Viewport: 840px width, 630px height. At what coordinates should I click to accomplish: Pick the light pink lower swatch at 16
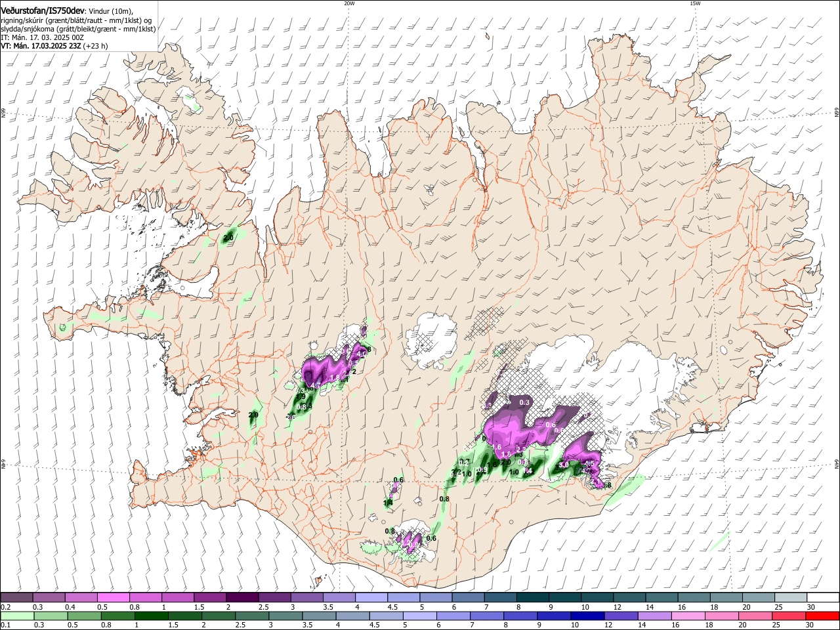(x=688, y=616)
